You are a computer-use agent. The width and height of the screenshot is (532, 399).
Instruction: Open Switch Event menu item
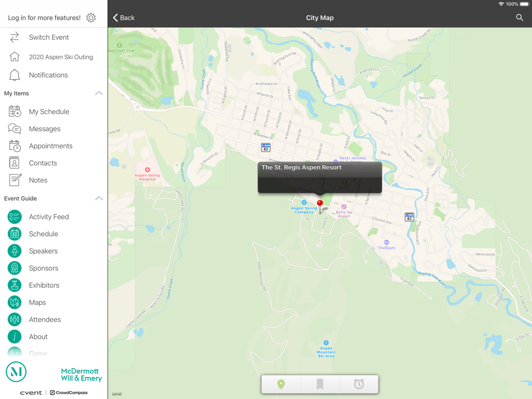(x=54, y=37)
